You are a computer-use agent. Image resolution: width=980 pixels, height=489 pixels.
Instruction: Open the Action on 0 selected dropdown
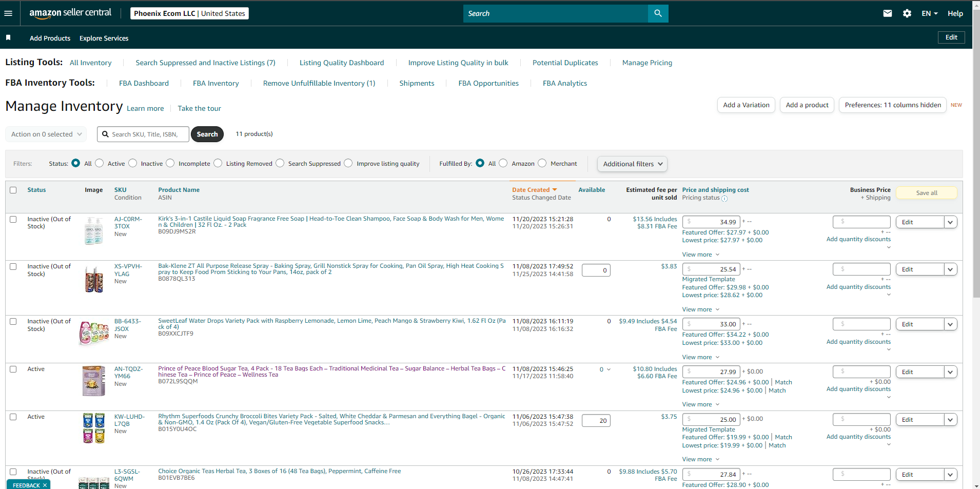pyautogui.click(x=46, y=134)
